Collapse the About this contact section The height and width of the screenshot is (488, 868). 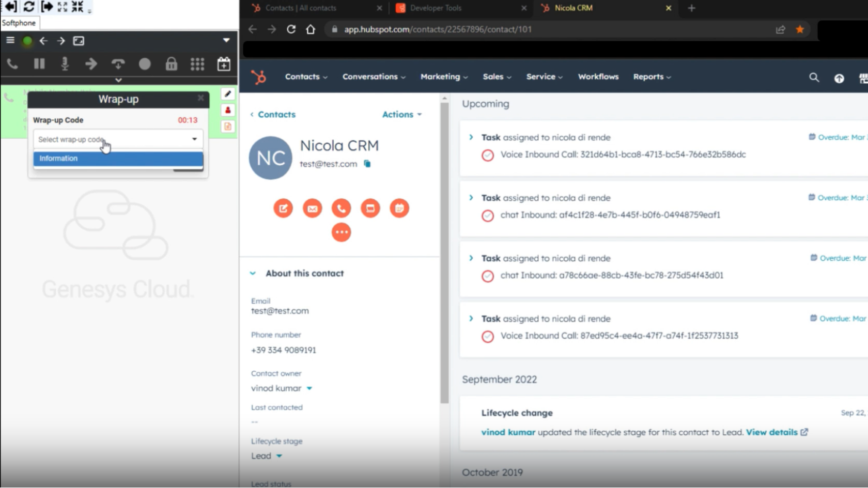point(253,273)
